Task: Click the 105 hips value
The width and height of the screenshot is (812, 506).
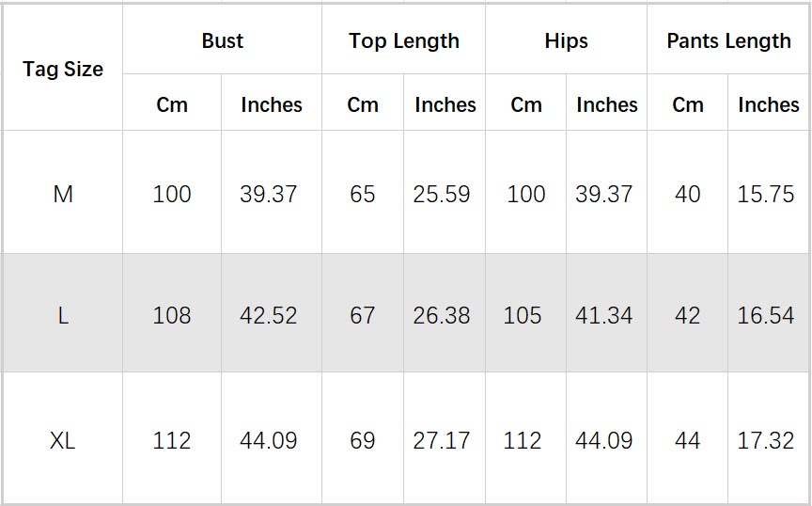Action: (523, 315)
